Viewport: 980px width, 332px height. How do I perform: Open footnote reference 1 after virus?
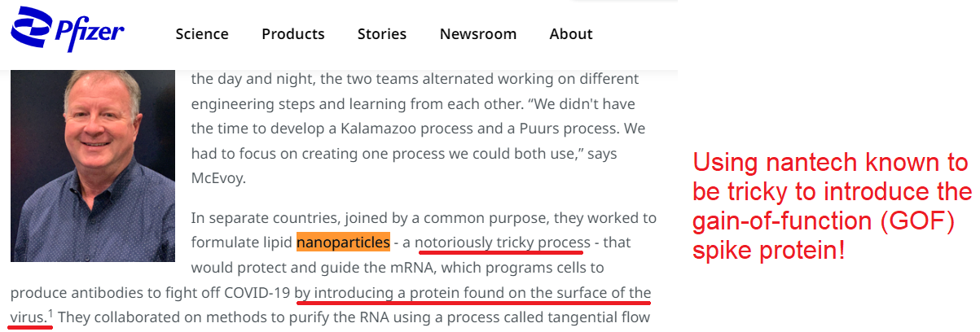[51, 312]
